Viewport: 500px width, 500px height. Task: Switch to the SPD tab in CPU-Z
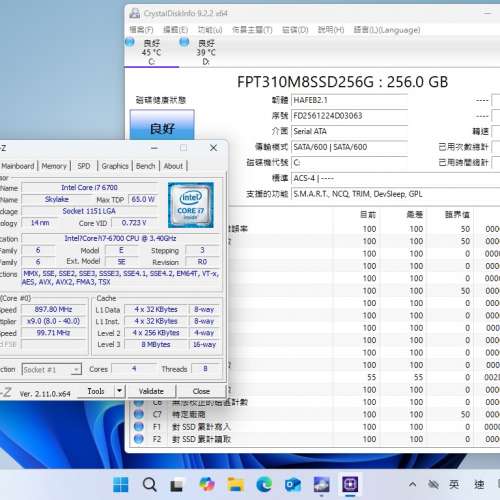tap(84, 166)
